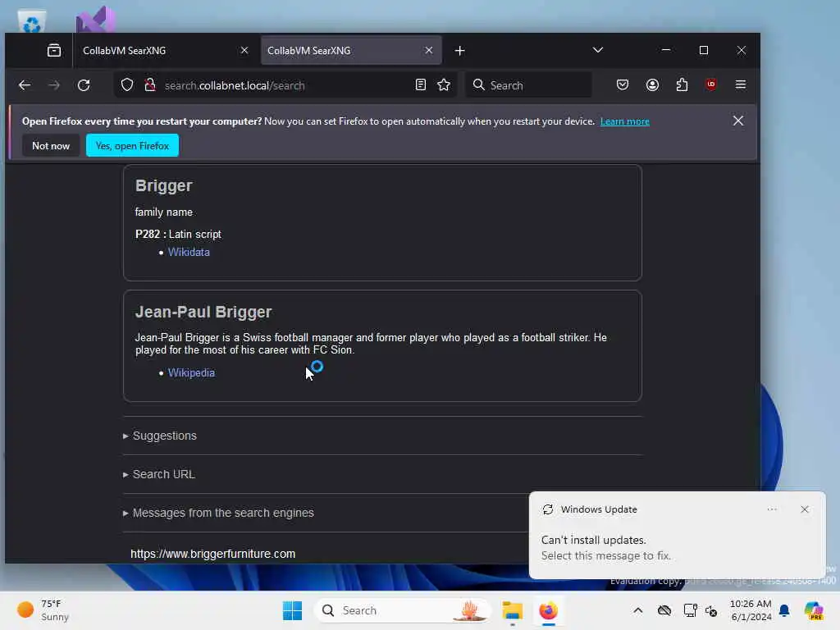Click the briggerfurniture.com result URL
This screenshot has height=630, width=840.
point(212,554)
